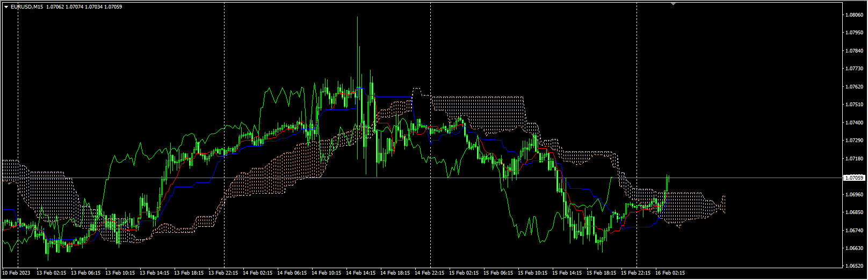The height and width of the screenshot is (280, 868).
Task: Click the 14 Feb 06:15 time label
Action: [x=292, y=273]
